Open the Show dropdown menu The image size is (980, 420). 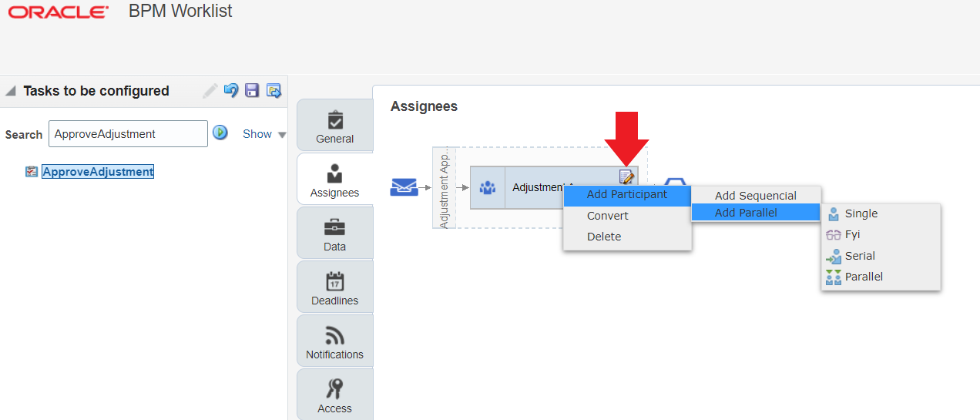(264, 134)
